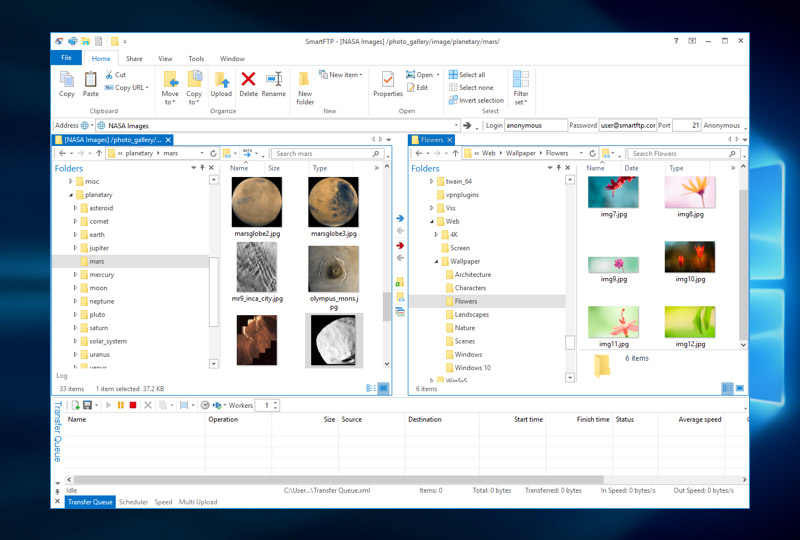Expand the saturn folder node
The image size is (800, 540).
coord(75,328)
